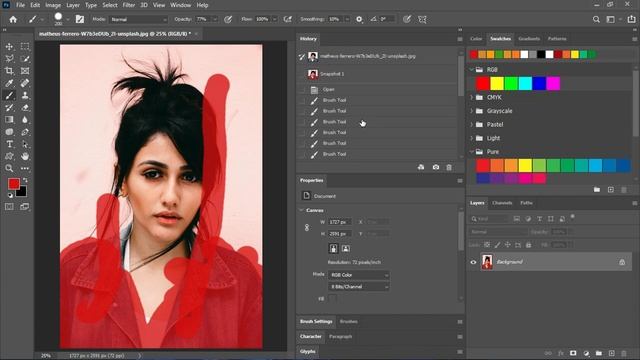
Task: Click the canvas width input field
Action: coord(339,222)
